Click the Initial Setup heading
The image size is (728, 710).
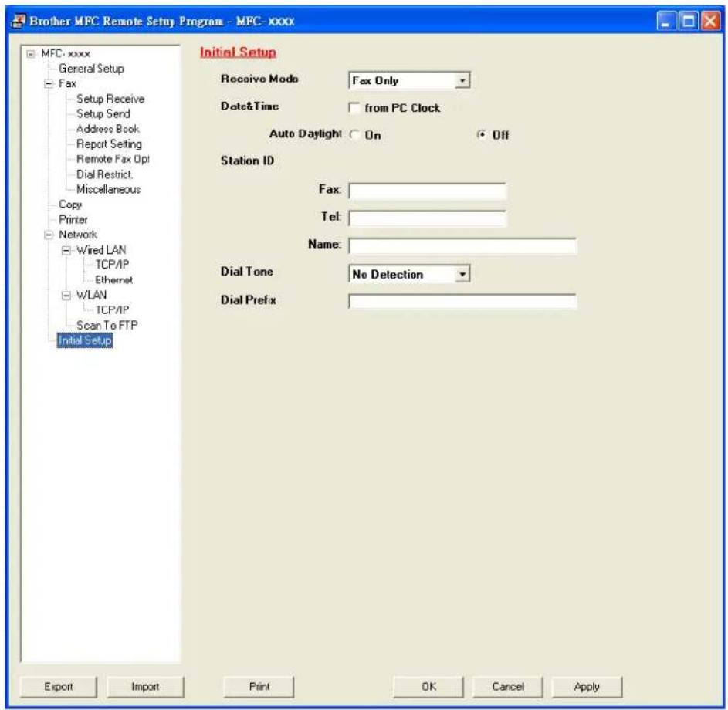tap(239, 52)
